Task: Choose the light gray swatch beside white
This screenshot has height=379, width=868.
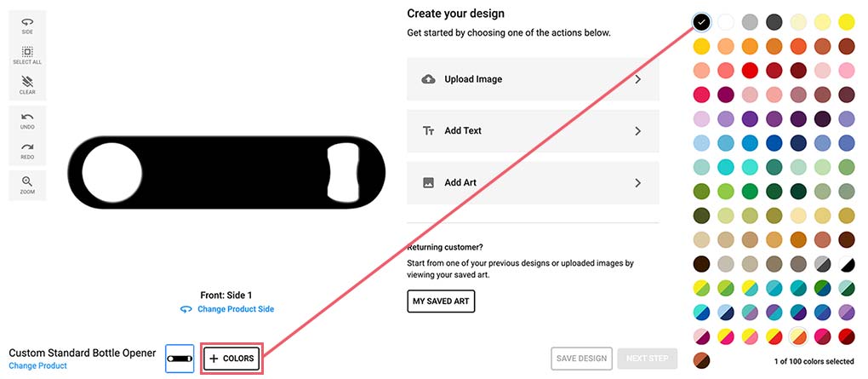Action: pos(750,22)
